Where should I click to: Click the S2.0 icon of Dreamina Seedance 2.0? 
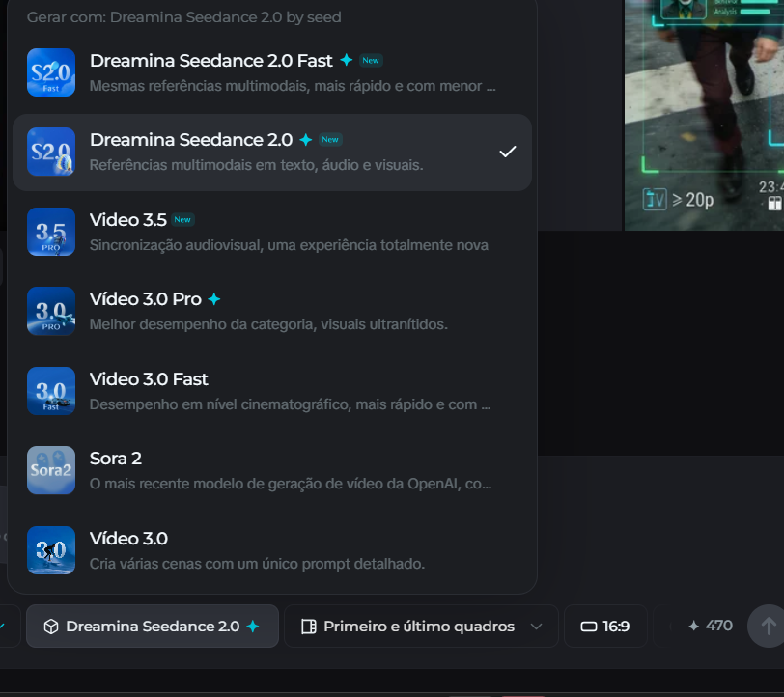point(51,152)
